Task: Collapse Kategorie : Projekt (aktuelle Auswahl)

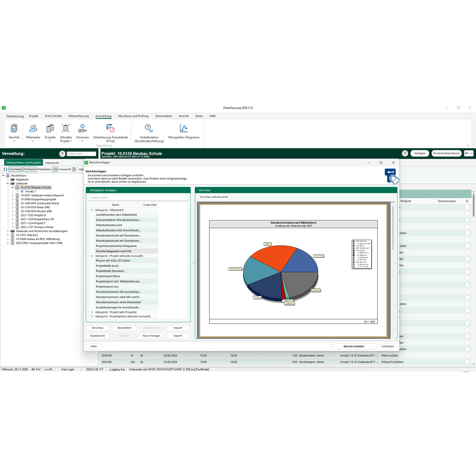Action: coord(92,256)
